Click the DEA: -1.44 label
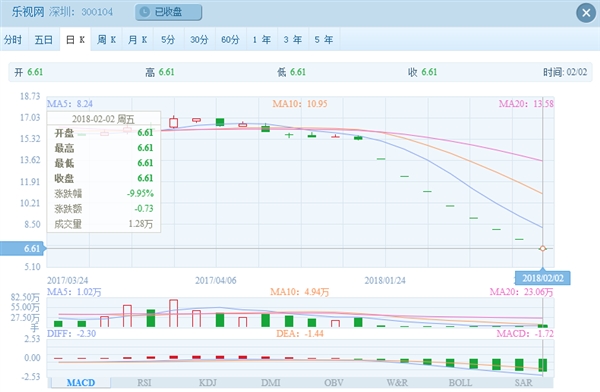This screenshot has width=600, height=392. (300, 333)
